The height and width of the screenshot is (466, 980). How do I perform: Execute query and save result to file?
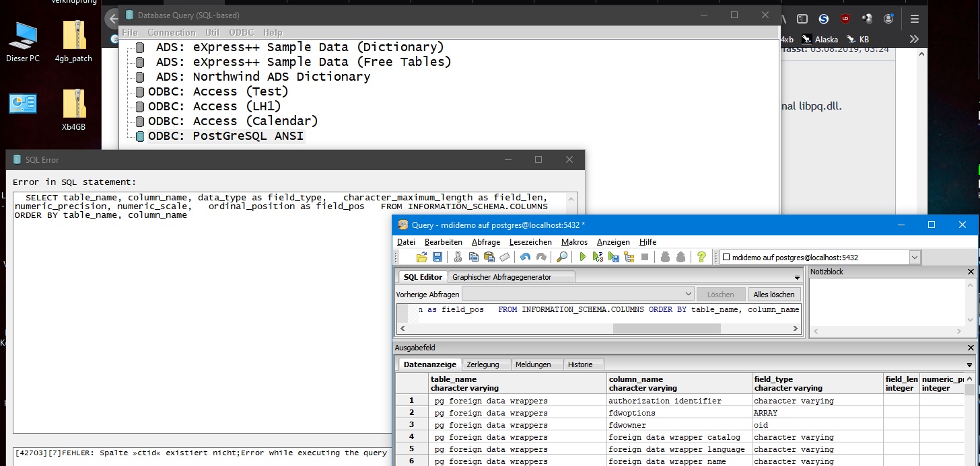pyautogui.click(x=614, y=257)
